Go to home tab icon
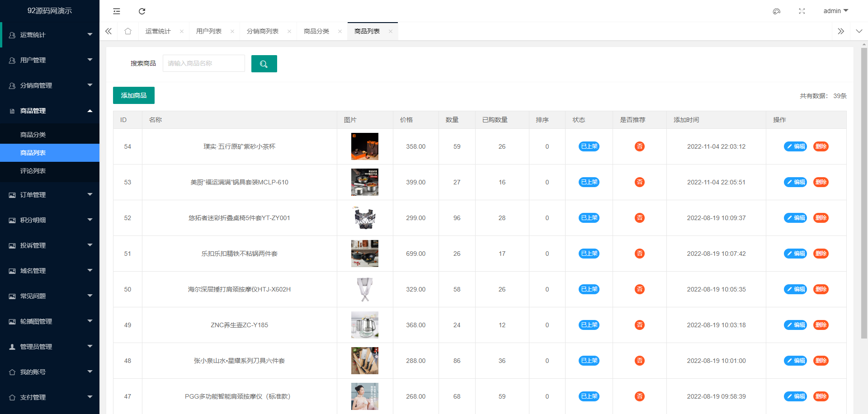The width and height of the screenshot is (868, 414). click(x=128, y=31)
